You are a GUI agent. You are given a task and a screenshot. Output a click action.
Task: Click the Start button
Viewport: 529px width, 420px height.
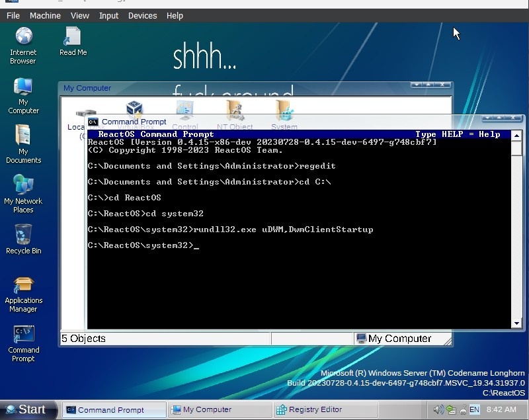tap(27, 409)
